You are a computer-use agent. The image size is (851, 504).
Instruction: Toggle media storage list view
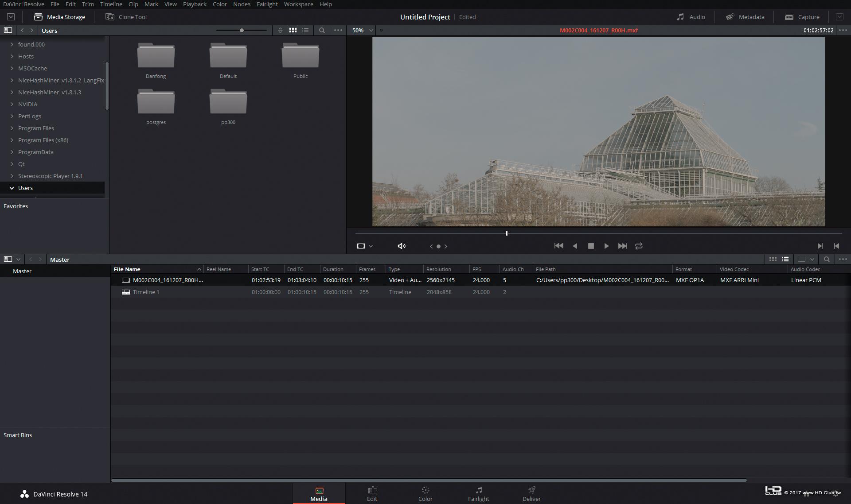305,30
